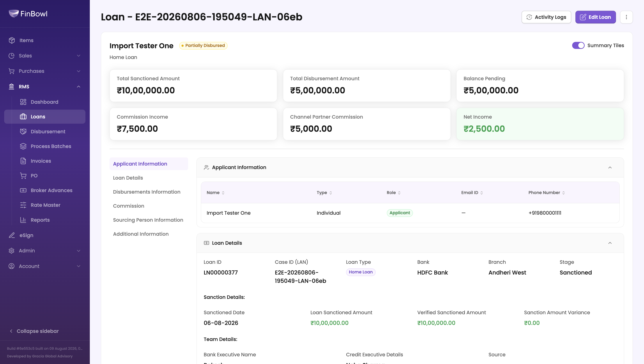The image size is (644, 364).
Task: Click the Collapse sidebar arrow icon
Action: coord(11,331)
